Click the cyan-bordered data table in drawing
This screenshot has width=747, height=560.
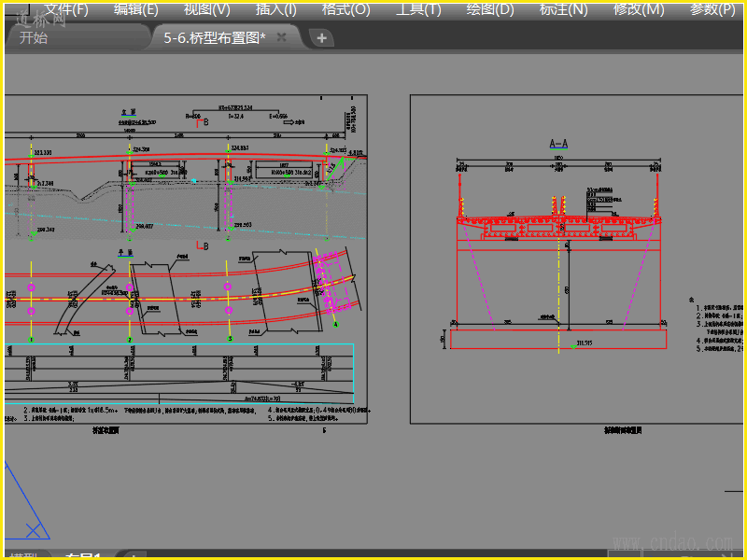coord(179,374)
